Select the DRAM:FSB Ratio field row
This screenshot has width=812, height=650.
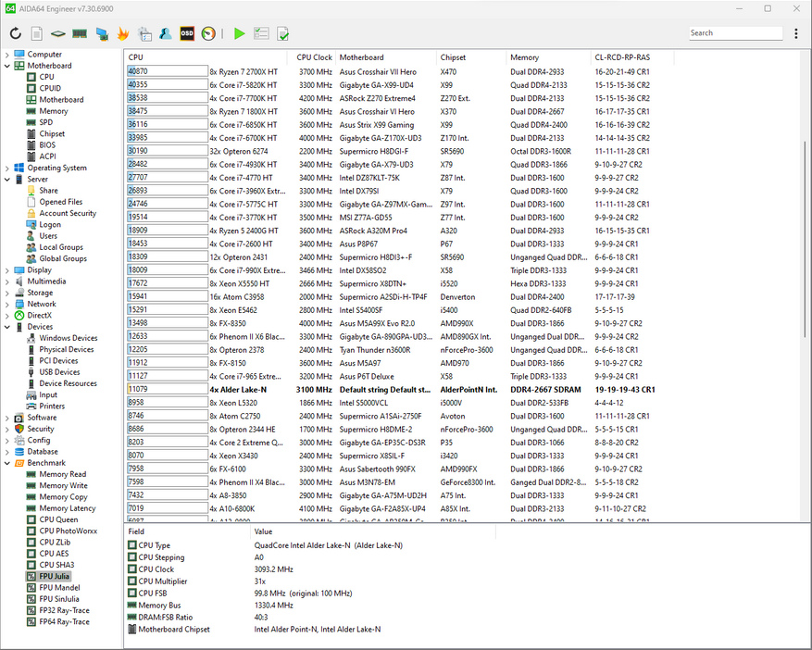311,618
